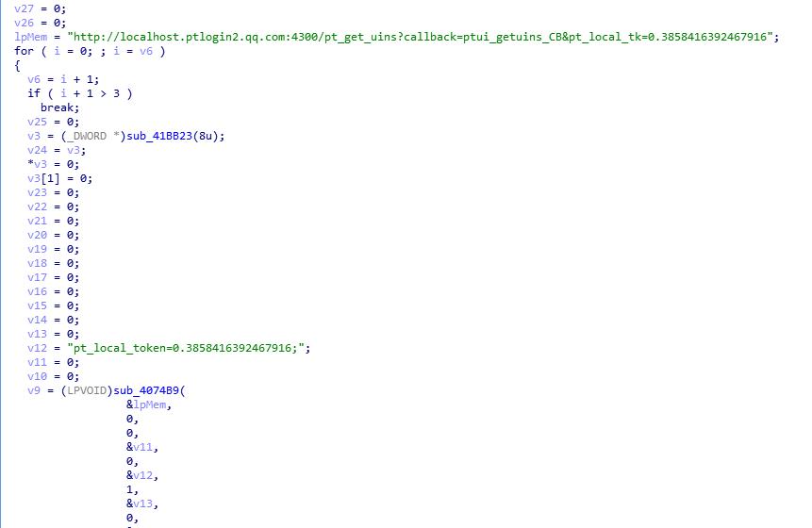This screenshot has width=812, height=528.
Task: Select the line 'v23 = 0;'
Action: [x=54, y=192]
